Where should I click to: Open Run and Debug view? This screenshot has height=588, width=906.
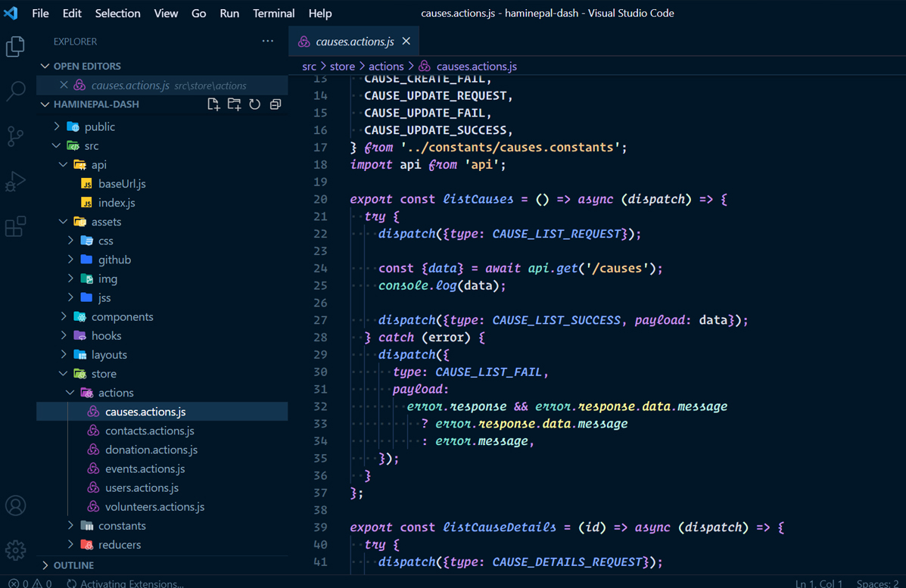pyautogui.click(x=16, y=182)
